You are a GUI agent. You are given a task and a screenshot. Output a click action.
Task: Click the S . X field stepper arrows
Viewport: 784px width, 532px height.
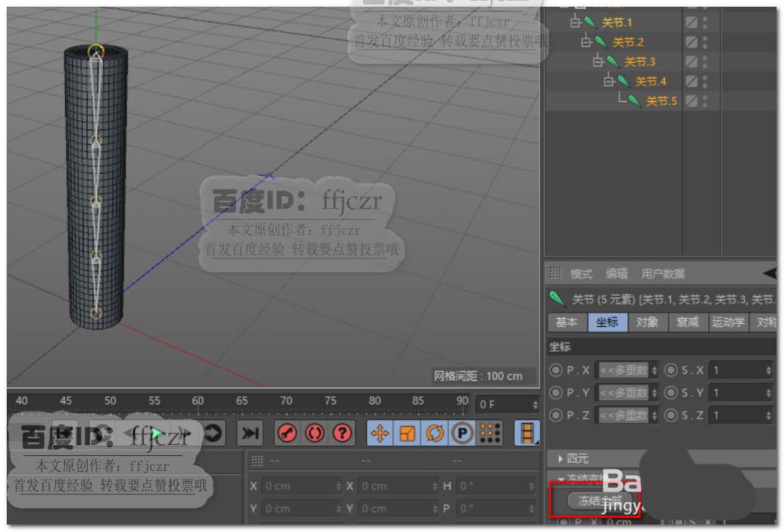click(768, 371)
